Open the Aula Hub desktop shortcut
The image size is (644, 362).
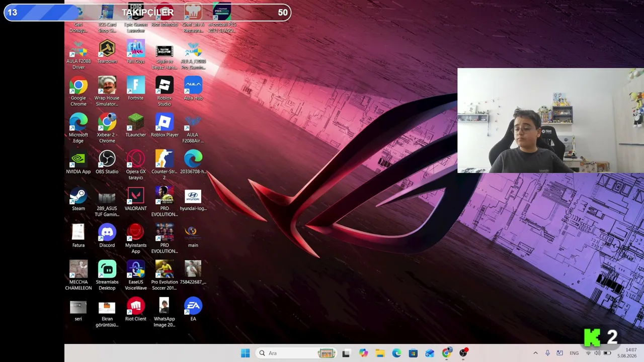tap(193, 89)
